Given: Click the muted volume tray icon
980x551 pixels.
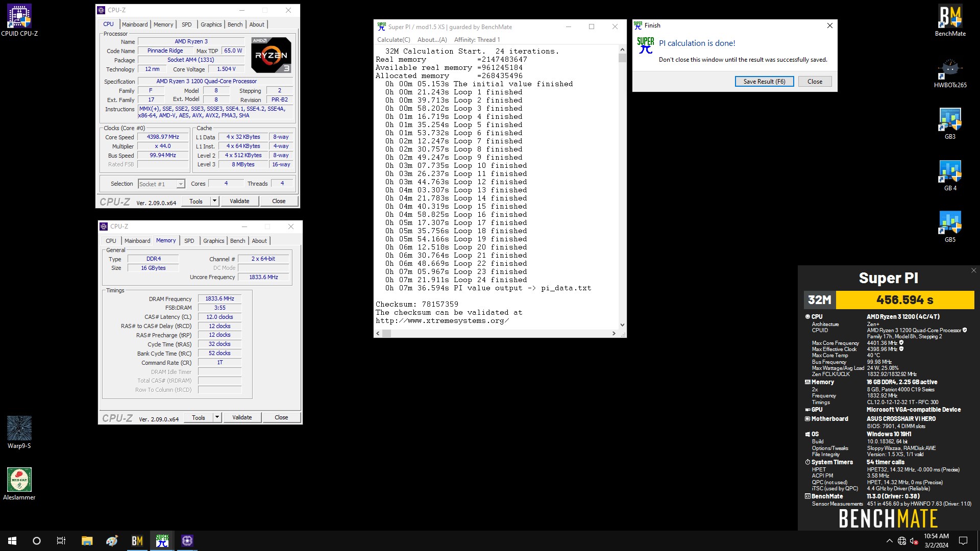Looking at the screenshot, I should (x=914, y=541).
